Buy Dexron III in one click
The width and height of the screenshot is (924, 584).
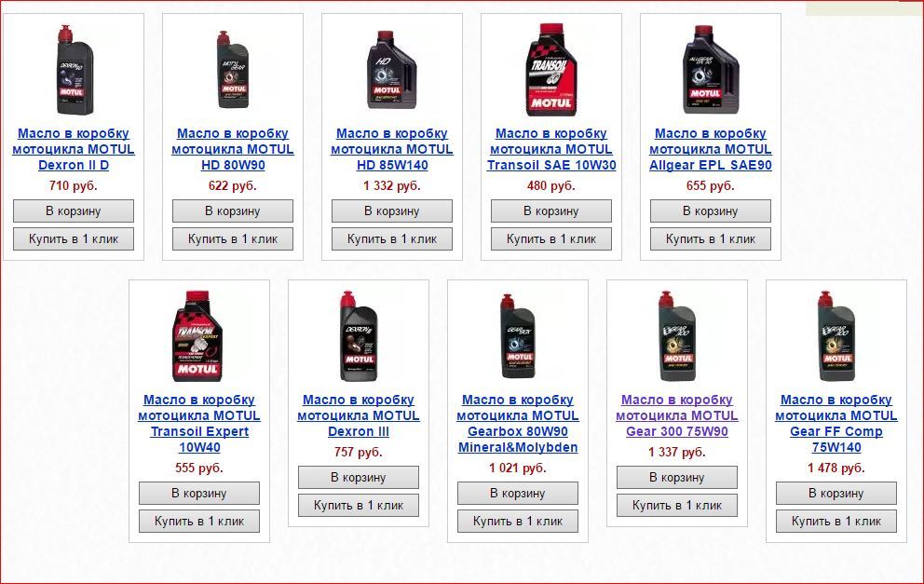359,505
